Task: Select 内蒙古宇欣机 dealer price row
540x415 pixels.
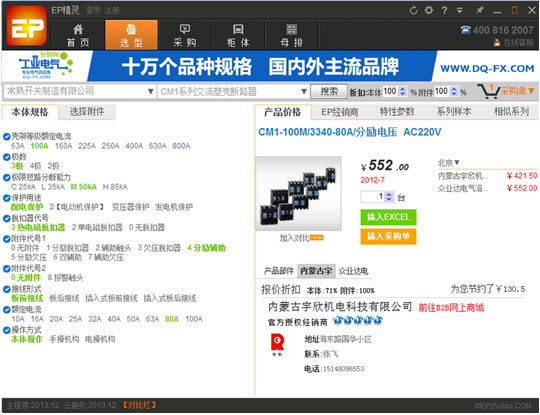Action: [487, 176]
